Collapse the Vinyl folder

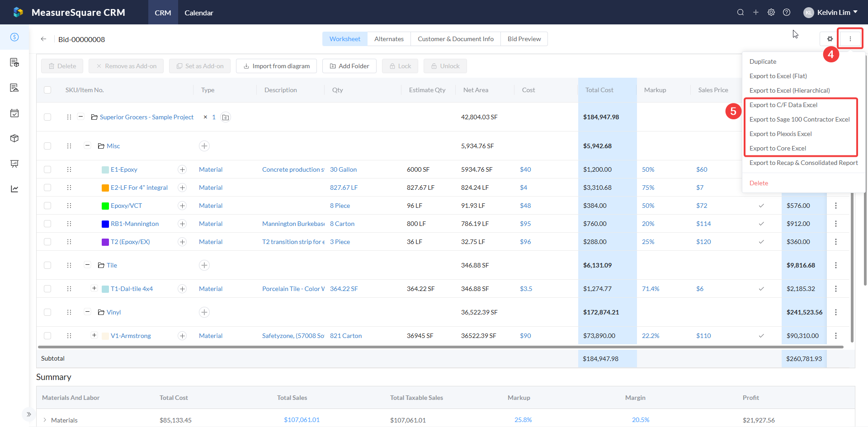88,312
